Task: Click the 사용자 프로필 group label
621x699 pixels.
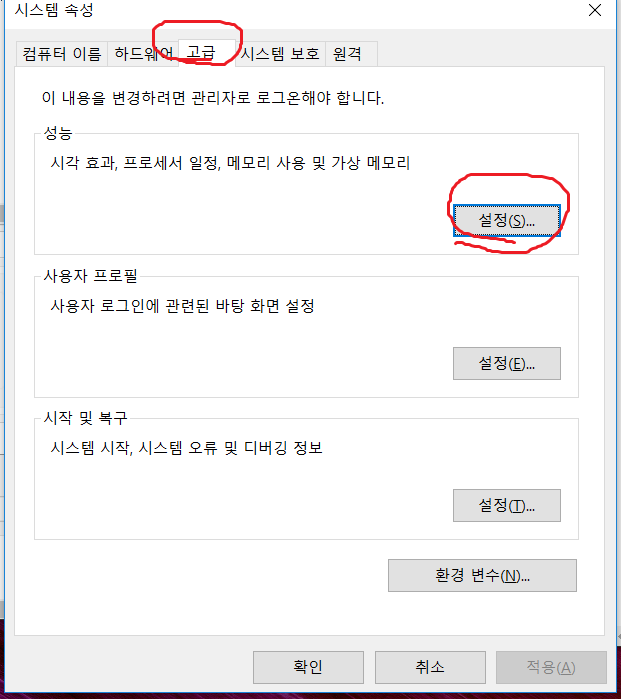Action: (x=90, y=276)
